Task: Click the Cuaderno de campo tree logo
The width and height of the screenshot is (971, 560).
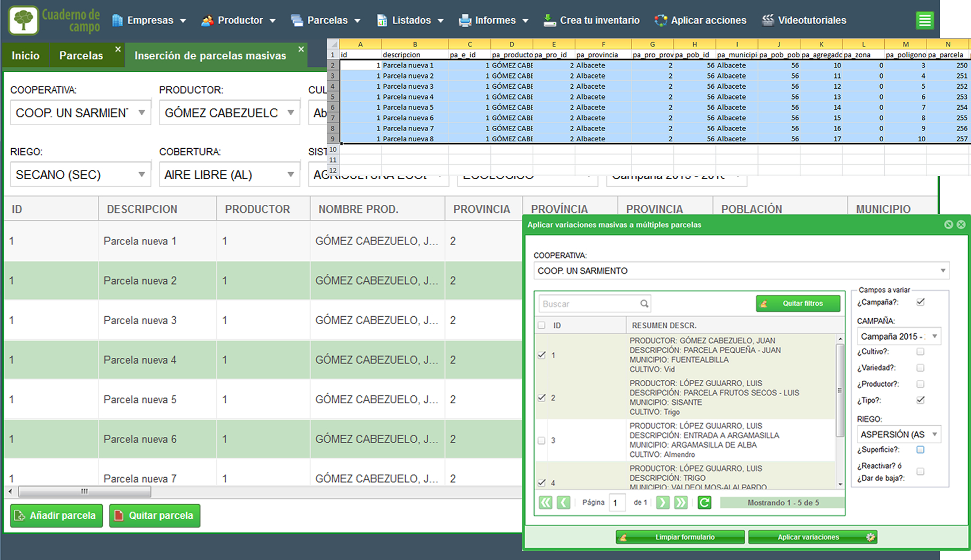Action: [x=24, y=20]
